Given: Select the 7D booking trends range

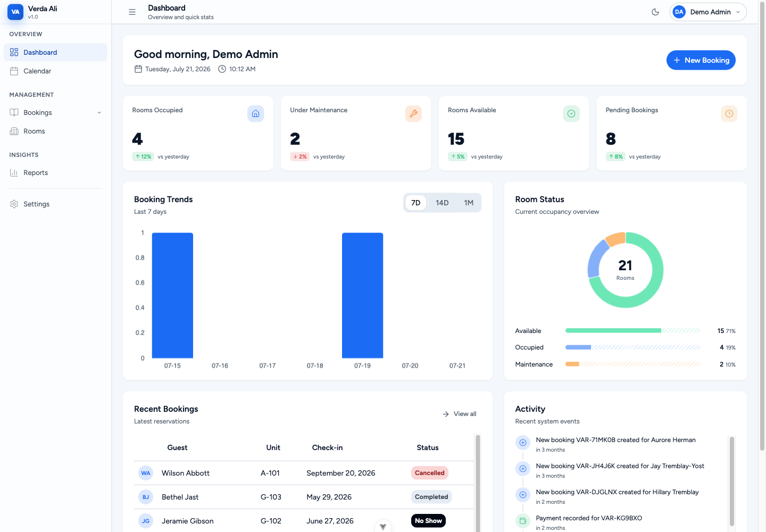Looking at the screenshot, I should (x=416, y=203).
